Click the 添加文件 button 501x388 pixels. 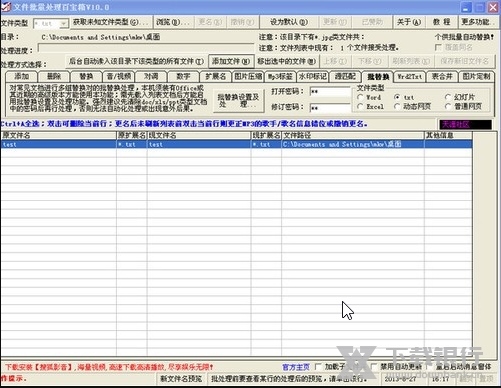tap(231, 61)
